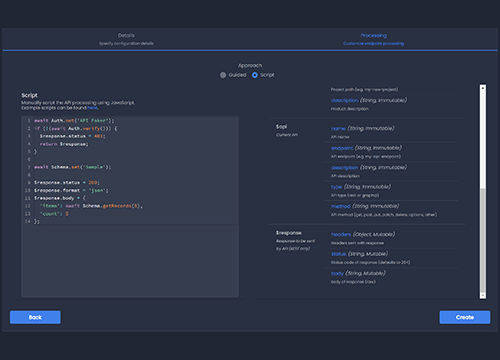This screenshot has height=360, width=500.
Task: Click the $api name property link
Action: 338,129
